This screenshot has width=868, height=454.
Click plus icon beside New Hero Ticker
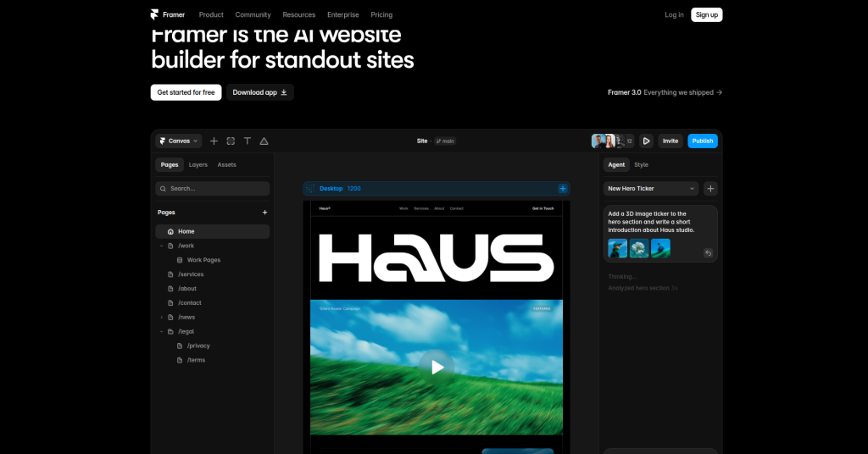tap(711, 189)
